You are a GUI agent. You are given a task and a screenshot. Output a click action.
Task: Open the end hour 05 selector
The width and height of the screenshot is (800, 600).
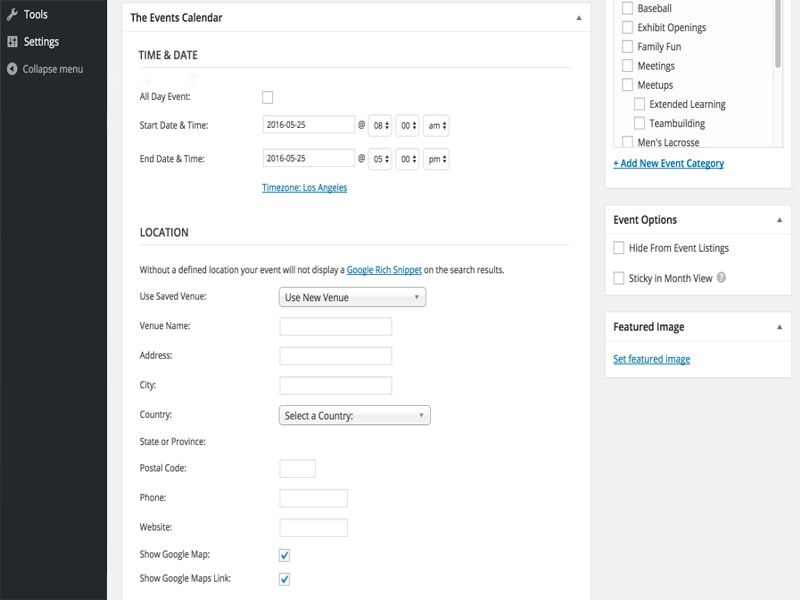coord(380,159)
